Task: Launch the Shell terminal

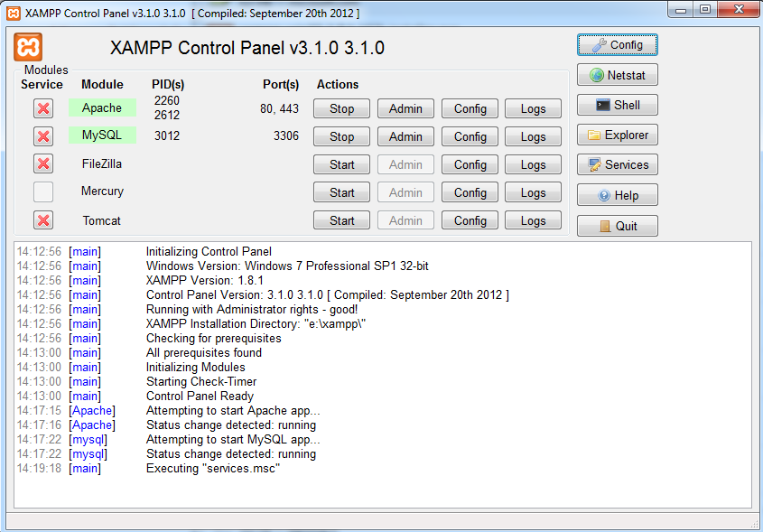Action: point(617,105)
